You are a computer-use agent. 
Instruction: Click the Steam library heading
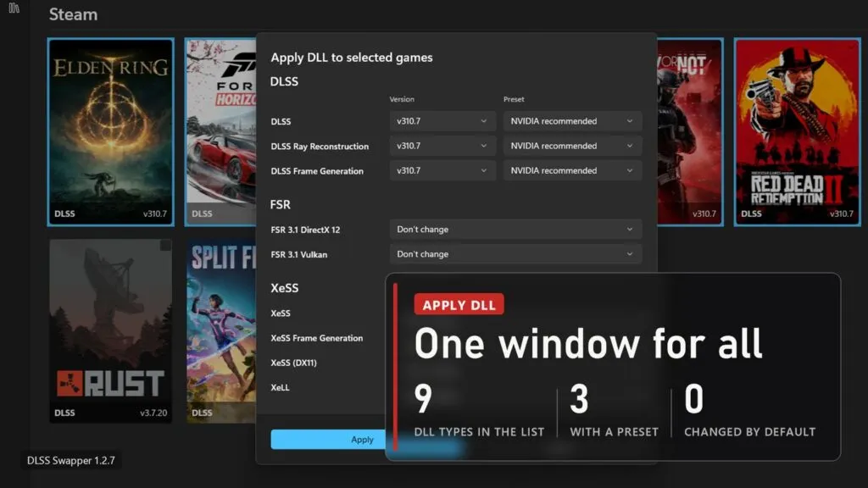pyautogui.click(x=73, y=14)
